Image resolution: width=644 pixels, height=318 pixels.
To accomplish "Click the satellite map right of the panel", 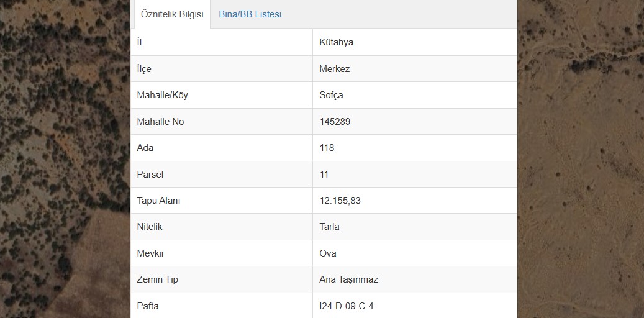I will click(x=581, y=159).
